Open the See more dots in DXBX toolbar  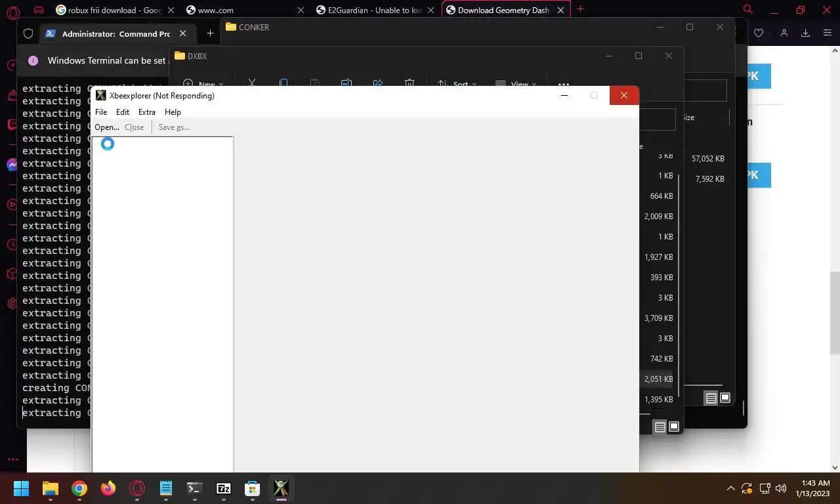564,84
